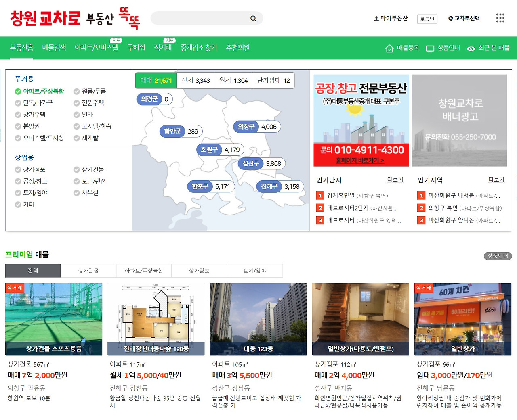Open 매물등록 via the house icon
This screenshot has height=420, width=517.
[389, 48]
